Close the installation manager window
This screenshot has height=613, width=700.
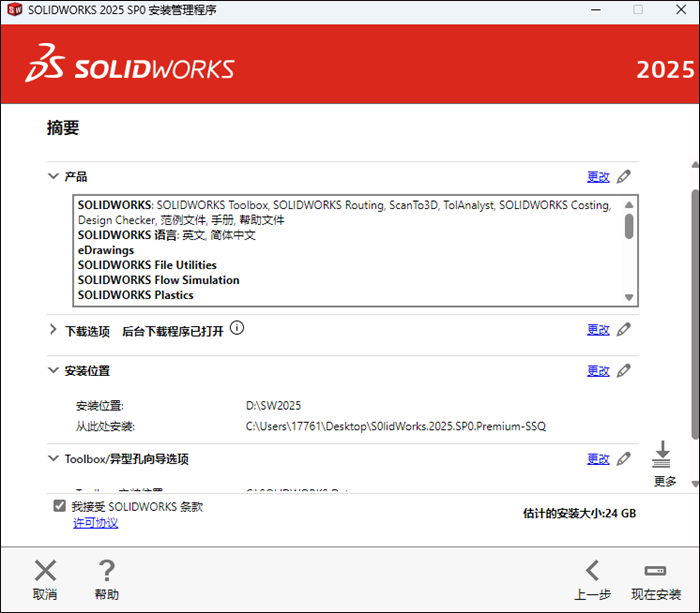681,9
